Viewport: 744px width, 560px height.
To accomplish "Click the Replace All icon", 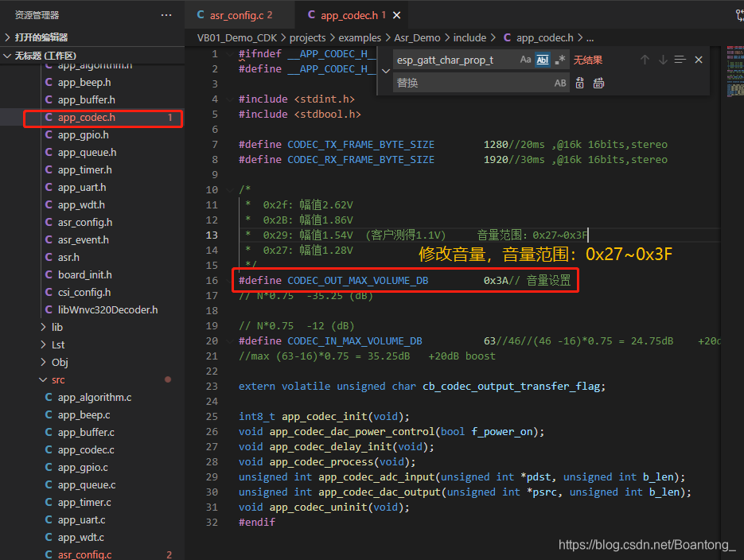I will 599,83.
